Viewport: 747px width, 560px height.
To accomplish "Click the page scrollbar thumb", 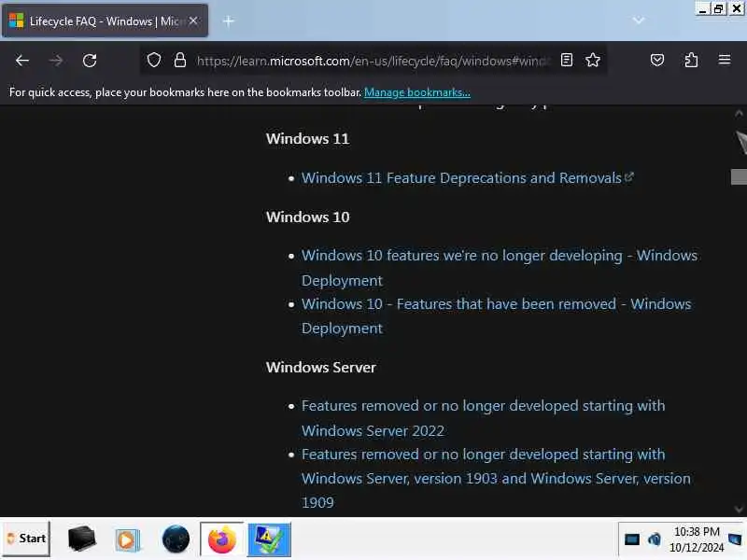I will [x=739, y=176].
